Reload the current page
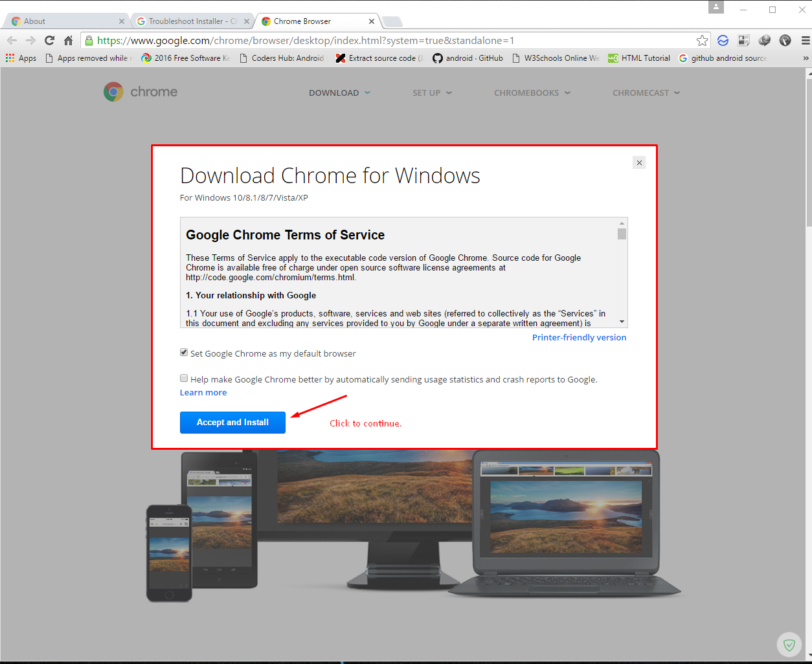812x664 pixels. click(49, 40)
